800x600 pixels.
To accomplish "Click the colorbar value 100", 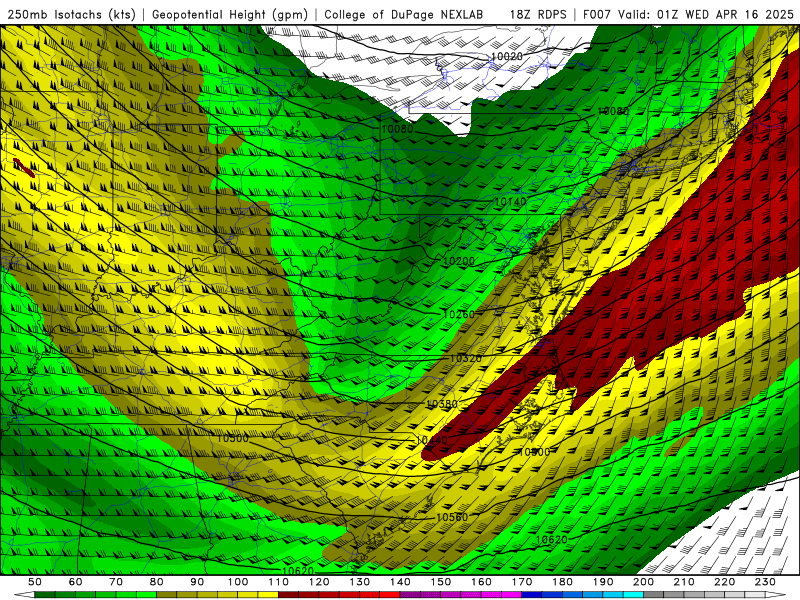I will tap(238, 582).
